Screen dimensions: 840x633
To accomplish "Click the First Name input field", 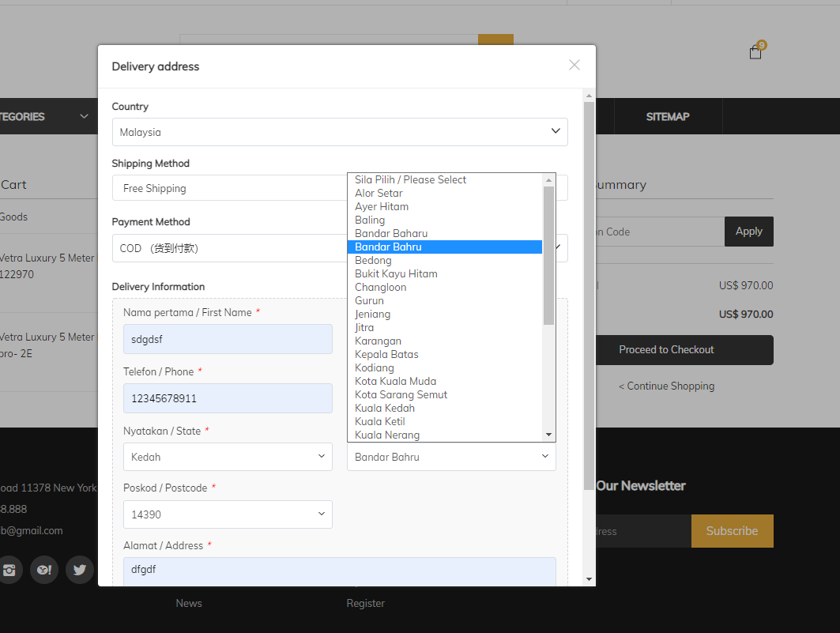I will pos(228,339).
